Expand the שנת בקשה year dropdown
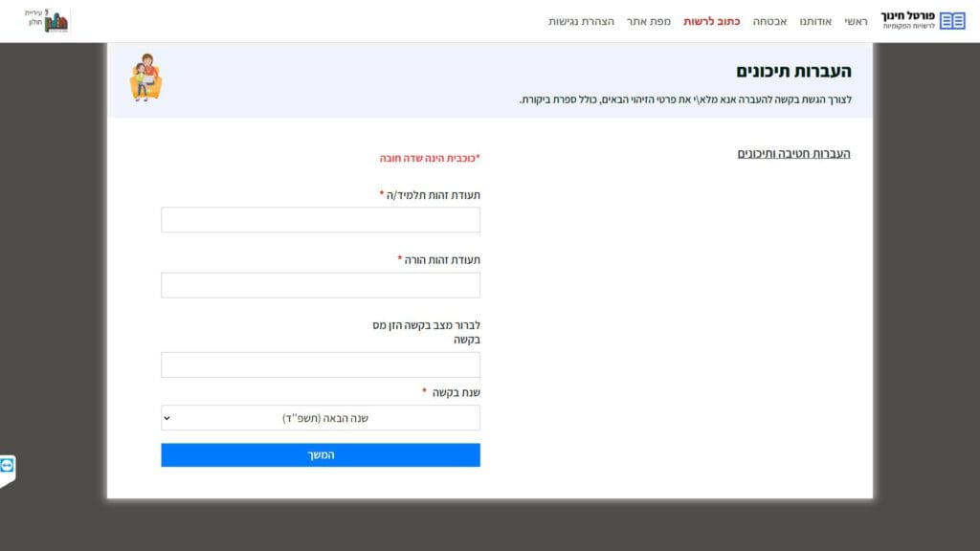The height and width of the screenshot is (551, 980). tap(321, 418)
